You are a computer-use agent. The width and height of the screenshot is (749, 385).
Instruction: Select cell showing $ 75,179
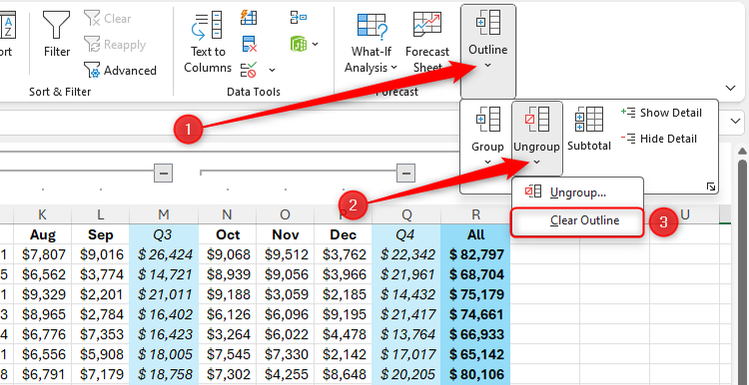pos(476,294)
